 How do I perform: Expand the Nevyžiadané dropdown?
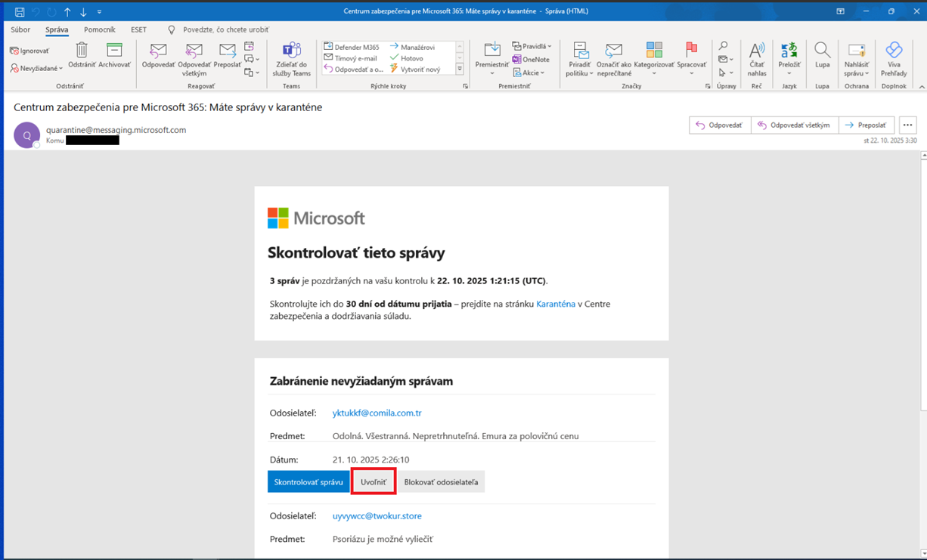click(36, 68)
